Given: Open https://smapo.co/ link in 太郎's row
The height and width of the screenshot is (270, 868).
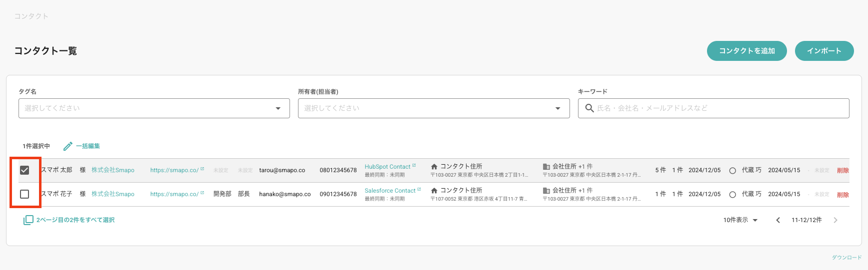Looking at the screenshot, I should pyautogui.click(x=174, y=170).
